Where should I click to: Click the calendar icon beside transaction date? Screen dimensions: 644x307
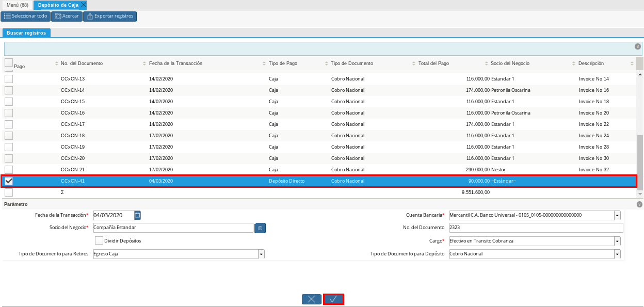pos(137,215)
